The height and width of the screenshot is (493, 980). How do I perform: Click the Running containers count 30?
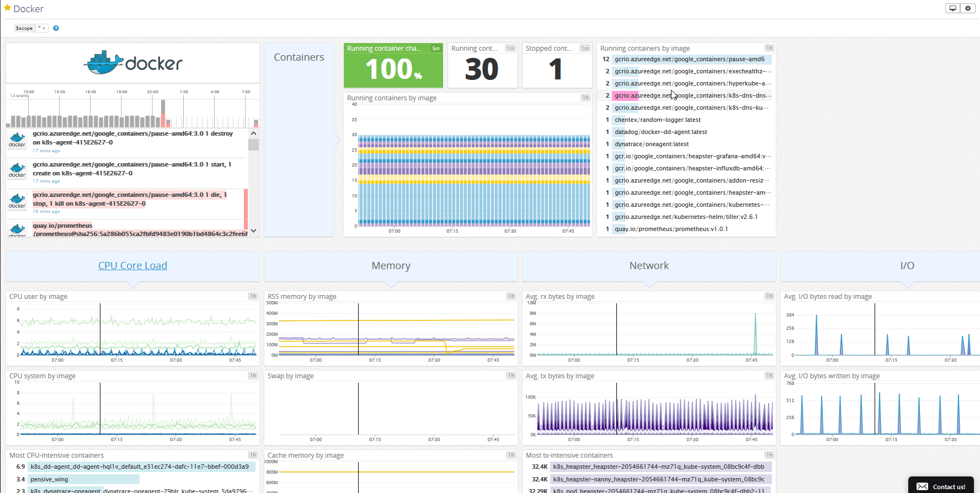point(482,69)
